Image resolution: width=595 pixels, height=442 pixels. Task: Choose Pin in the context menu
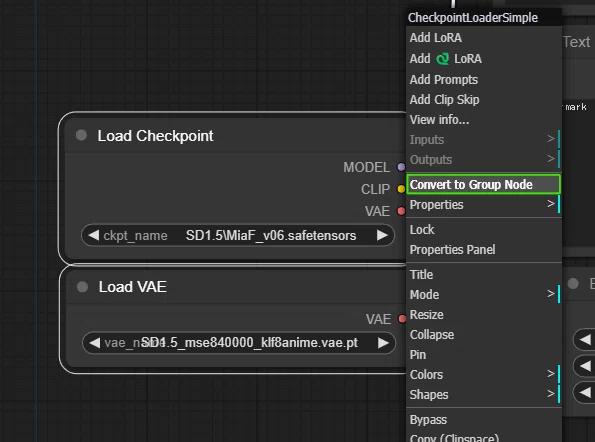[484, 355]
